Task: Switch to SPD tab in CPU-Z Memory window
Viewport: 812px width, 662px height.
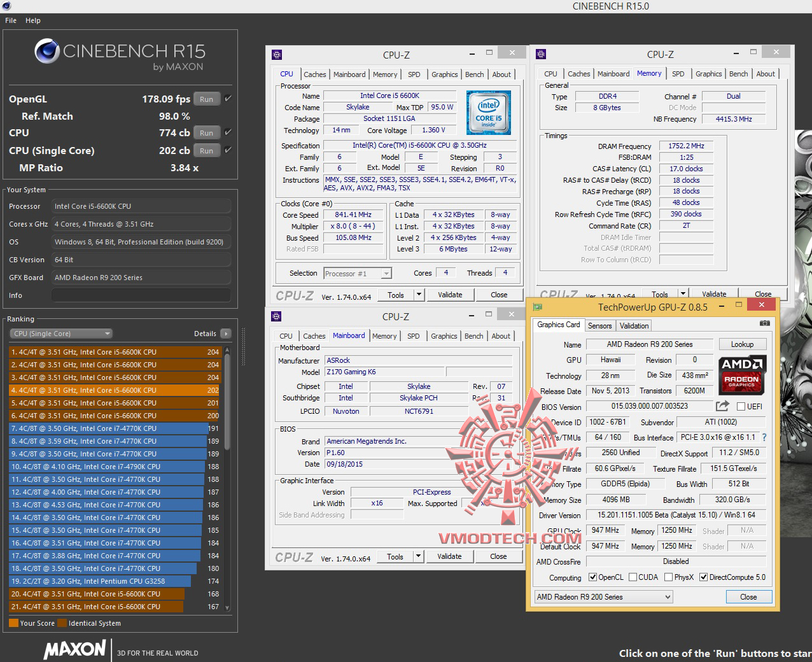Action: 678,74
